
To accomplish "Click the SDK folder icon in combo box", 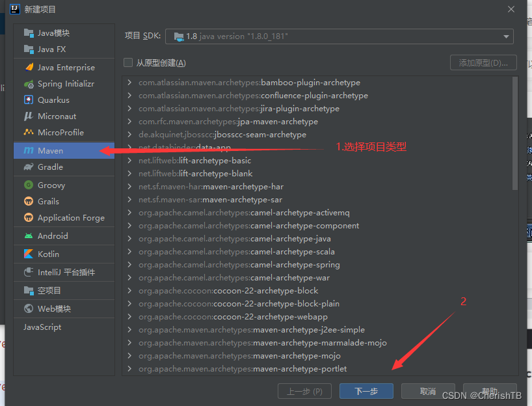I will pos(179,36).
